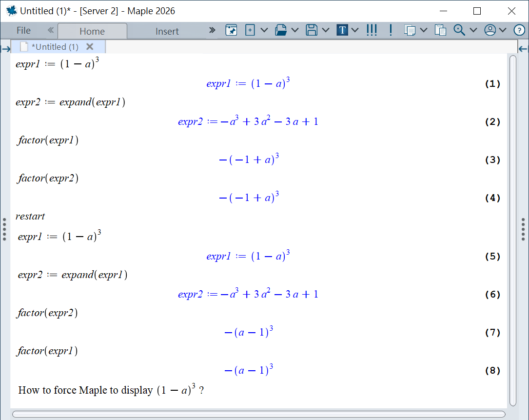
Task: Click the Copy pages icon
Action: (x=410, y=30)
